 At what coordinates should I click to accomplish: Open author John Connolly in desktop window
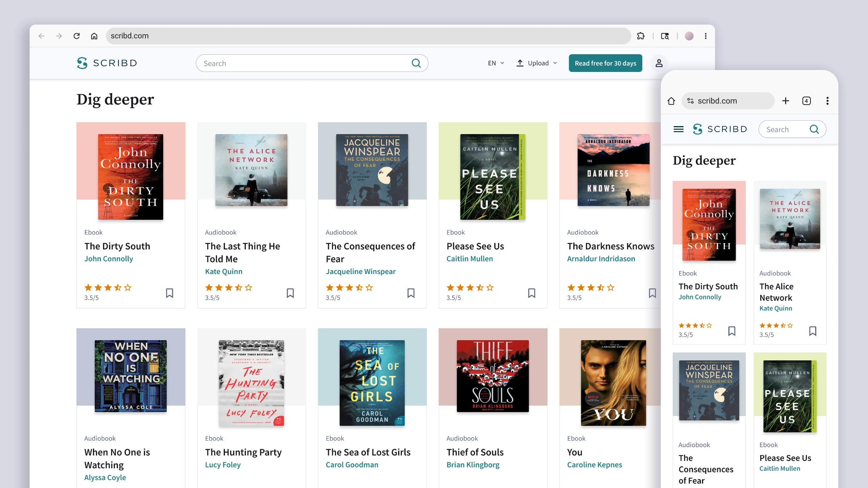tap(109, 259)
